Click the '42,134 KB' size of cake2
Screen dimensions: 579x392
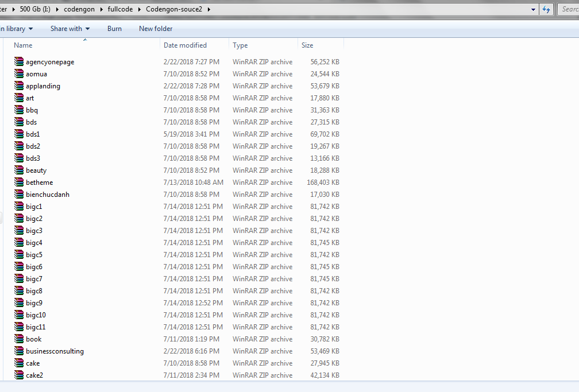[x=325, y=375]
